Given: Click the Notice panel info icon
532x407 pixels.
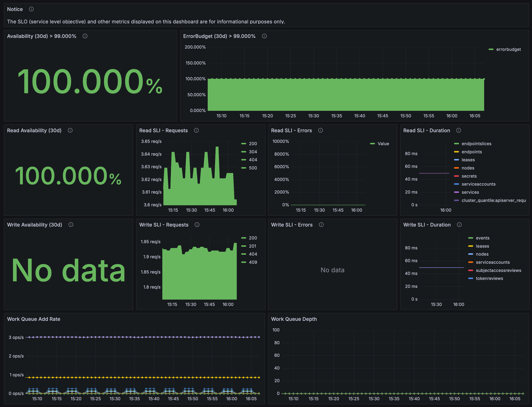Looking at the screenshot, I should click(31, 9).
